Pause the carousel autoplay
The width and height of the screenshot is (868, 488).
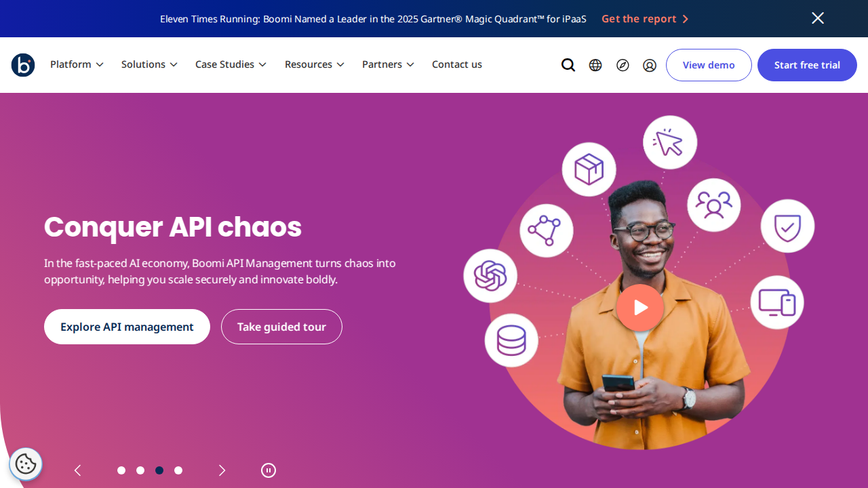(269, 470)
